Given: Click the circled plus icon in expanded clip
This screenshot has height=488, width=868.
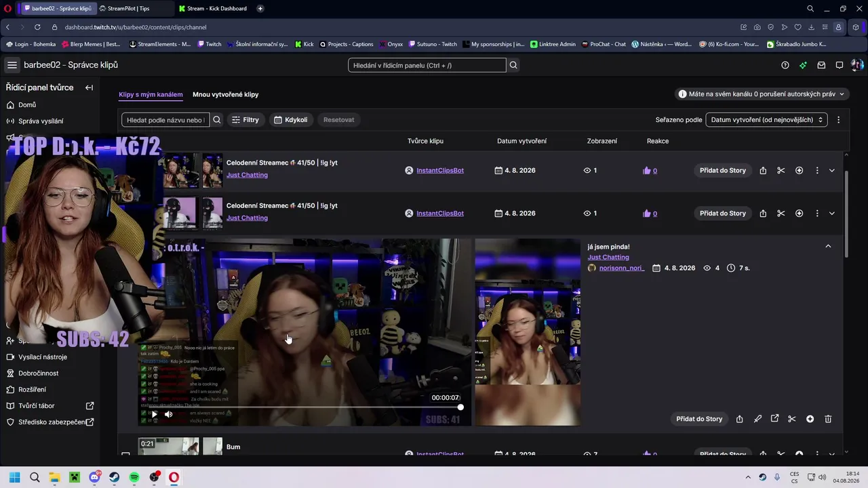Looking at the screenshot, I should coord(810,419).
